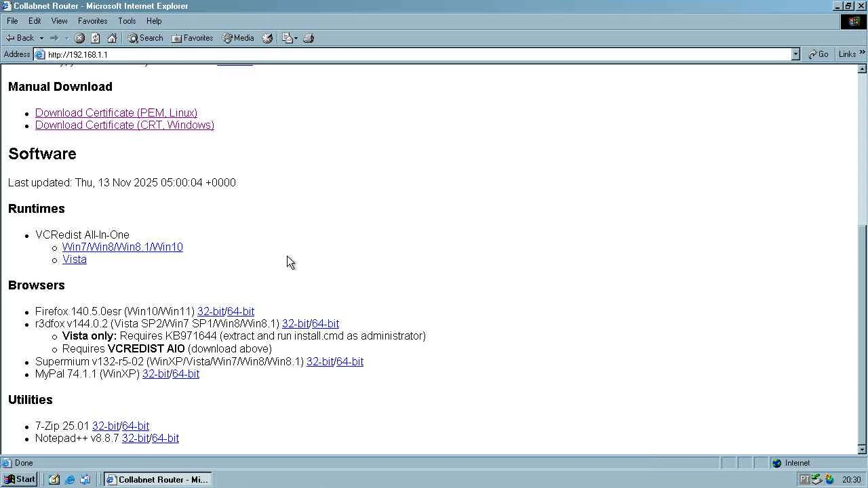Image resolution: width=868 pixels, height=488 pixels.
Task: Click the IE icon in the title bar
Action: coord(6,6)
